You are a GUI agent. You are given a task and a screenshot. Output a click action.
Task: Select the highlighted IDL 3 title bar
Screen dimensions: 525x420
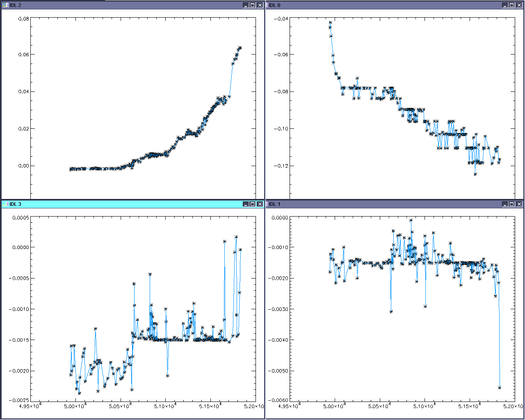tap(123, 204)
